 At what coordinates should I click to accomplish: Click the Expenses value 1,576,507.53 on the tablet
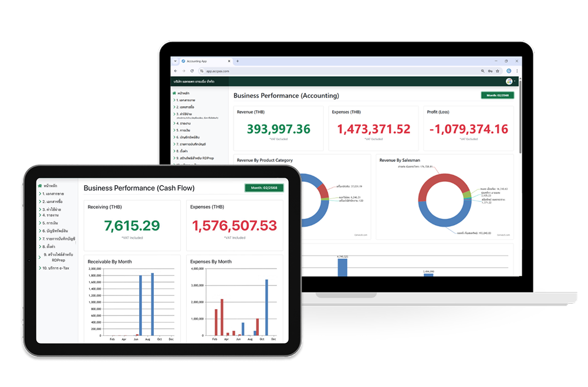(x=234, y=226)
